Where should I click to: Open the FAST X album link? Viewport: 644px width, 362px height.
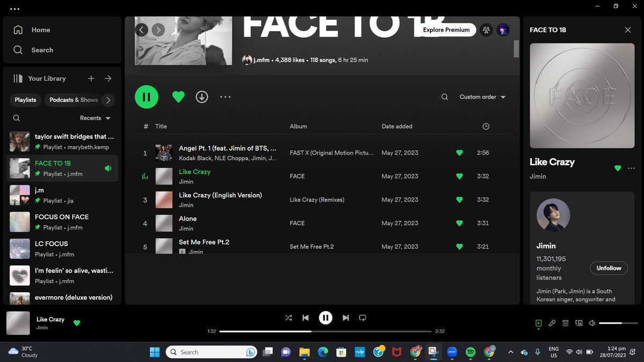[x=332, y=153]
